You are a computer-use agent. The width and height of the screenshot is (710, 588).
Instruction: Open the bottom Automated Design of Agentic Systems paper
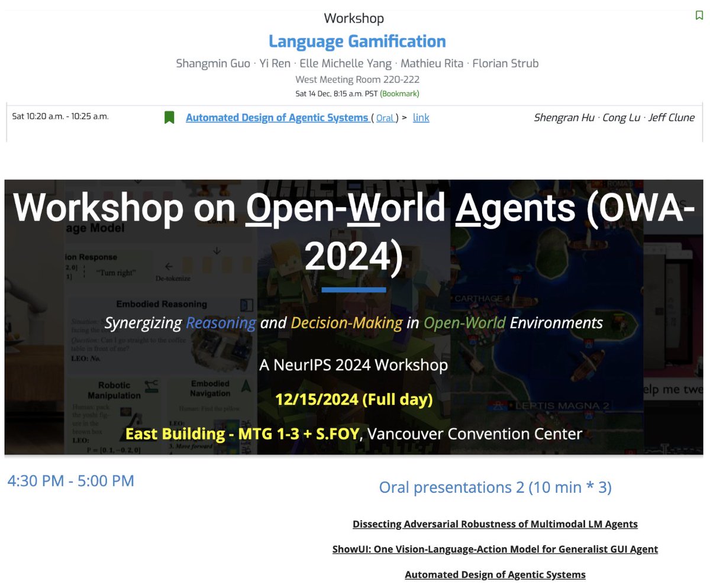pos(495,574)
